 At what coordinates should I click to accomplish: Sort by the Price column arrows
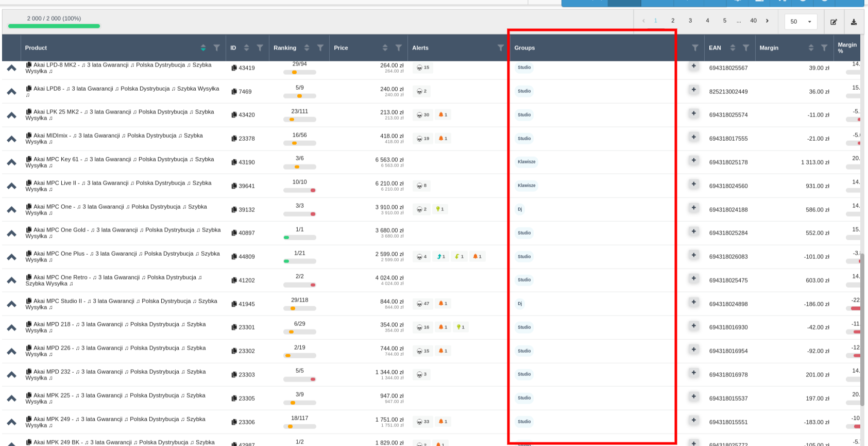pyautogui.click(x=385, y=48)
